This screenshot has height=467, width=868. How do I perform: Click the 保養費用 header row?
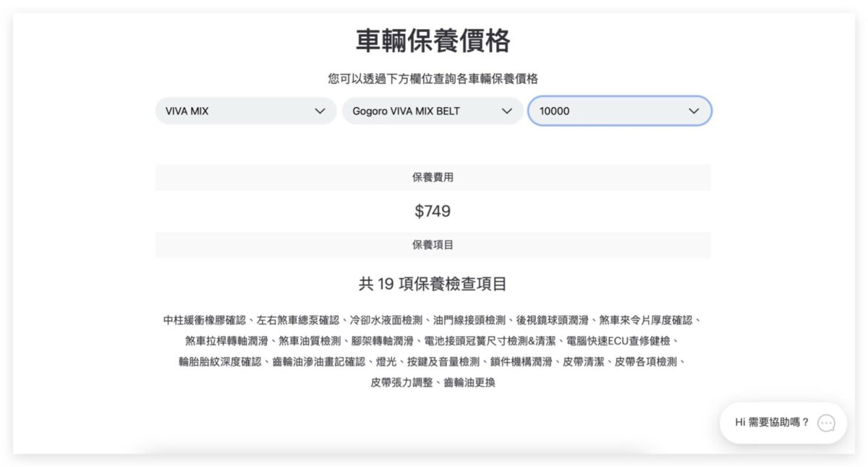coord(433,177)
